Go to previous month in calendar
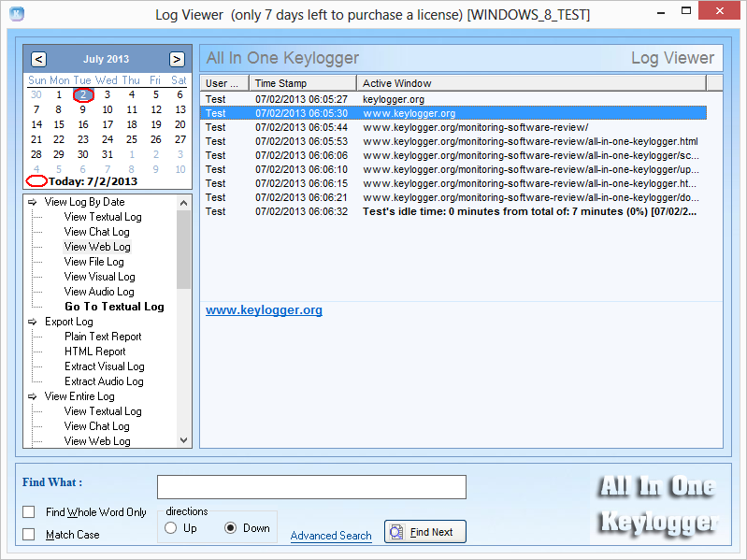This screenshot has width=747, height=560. [x=38, y=59]
